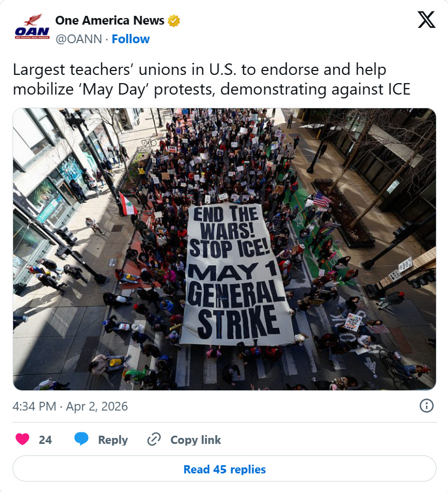The width and height of the screenshot is (448, 492).
Task: Click the reply speech bubble icon
Action: tap(81, 438)
